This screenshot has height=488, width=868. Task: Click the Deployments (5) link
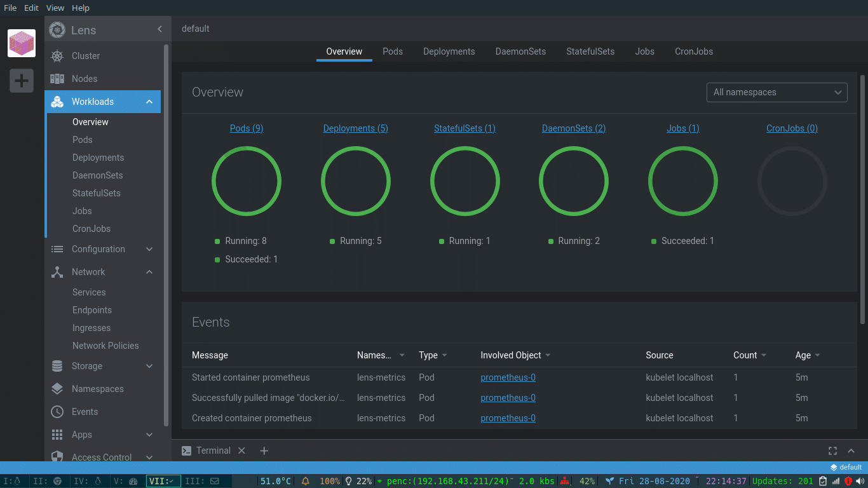[x=355, y=128]
